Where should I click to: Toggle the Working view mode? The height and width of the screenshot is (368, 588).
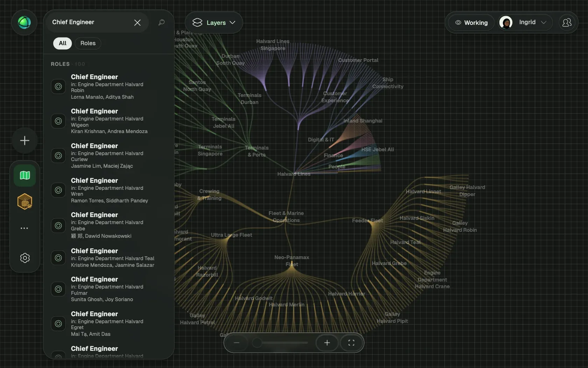pos(471,23)
